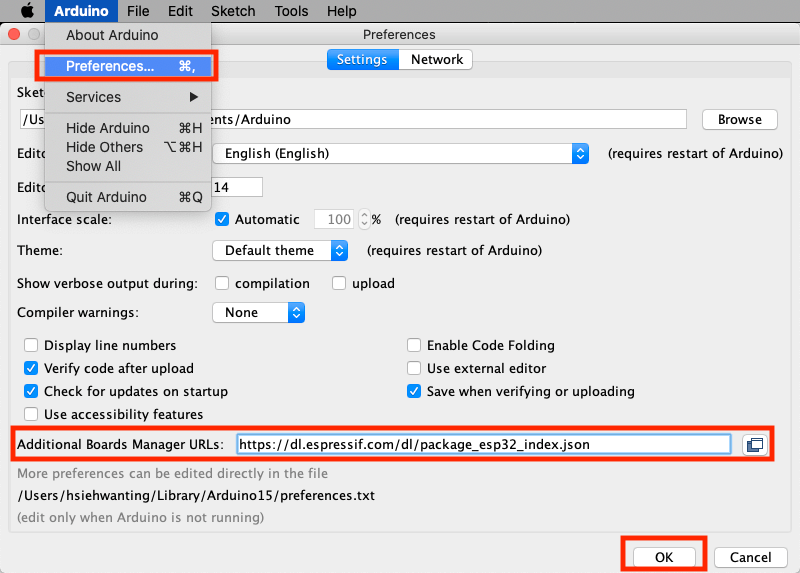The image size is (800, 573).
Task: Disable Verify code after upload
Action: [x=31, y=368]
